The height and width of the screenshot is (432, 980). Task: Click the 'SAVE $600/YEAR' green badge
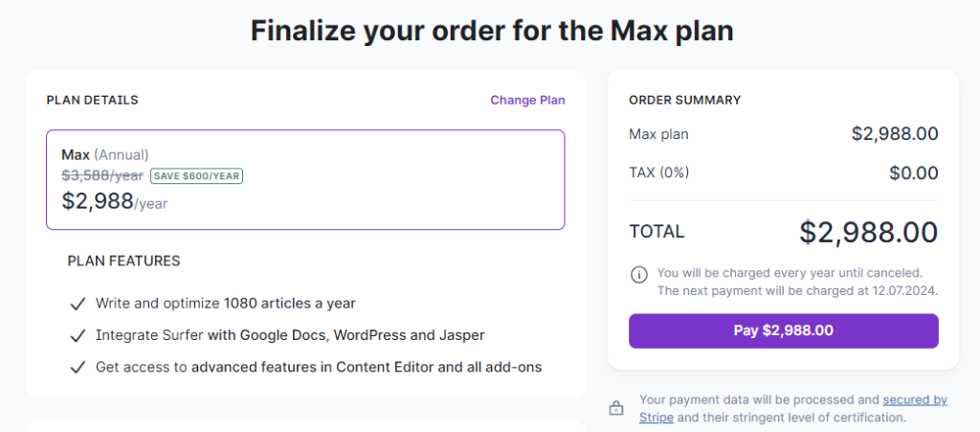(196, 175)
